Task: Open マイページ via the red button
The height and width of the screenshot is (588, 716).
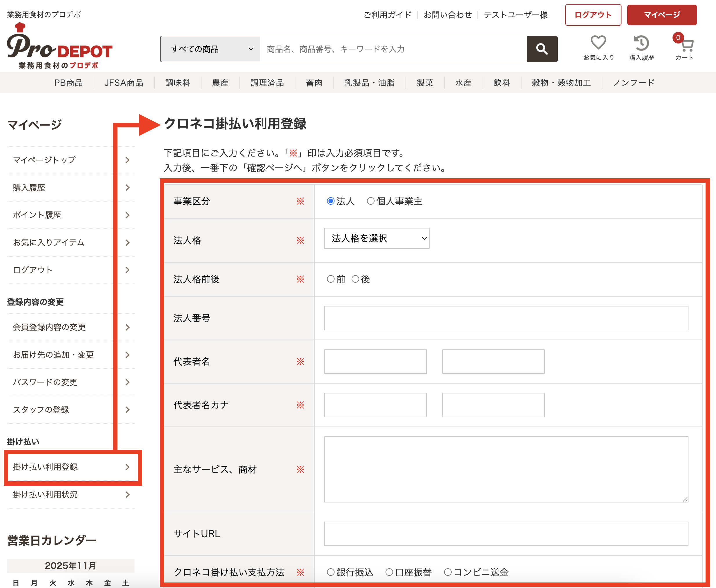Action: 662,15
